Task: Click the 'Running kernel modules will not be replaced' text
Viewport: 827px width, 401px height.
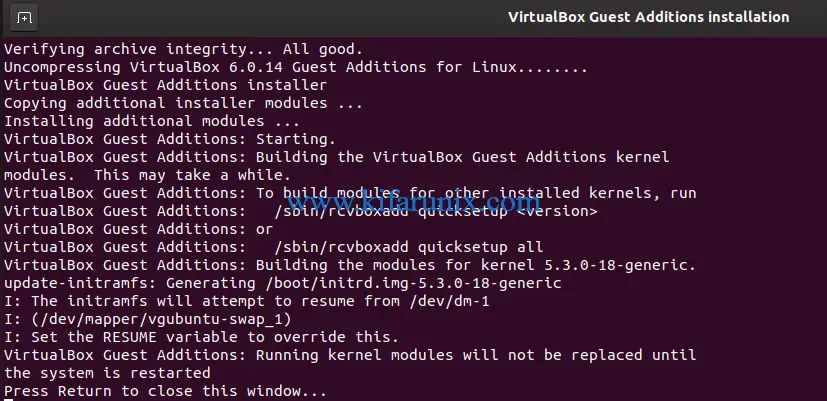Action: 448,355
